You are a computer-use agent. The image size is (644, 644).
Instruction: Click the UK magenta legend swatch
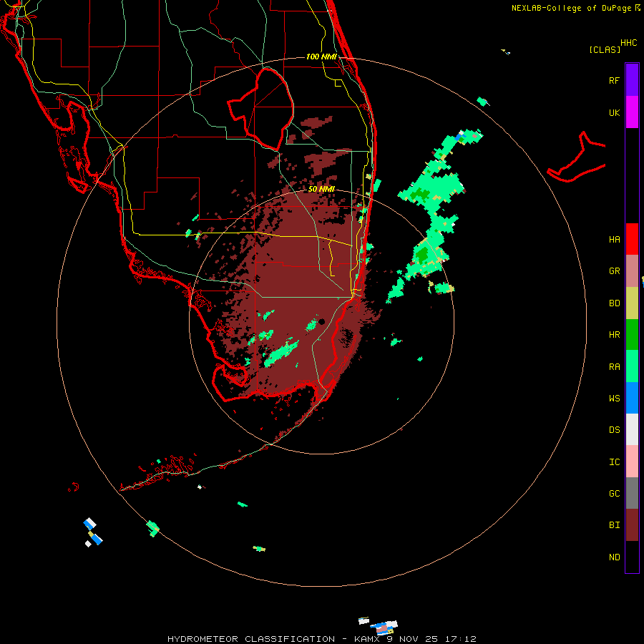632,112
